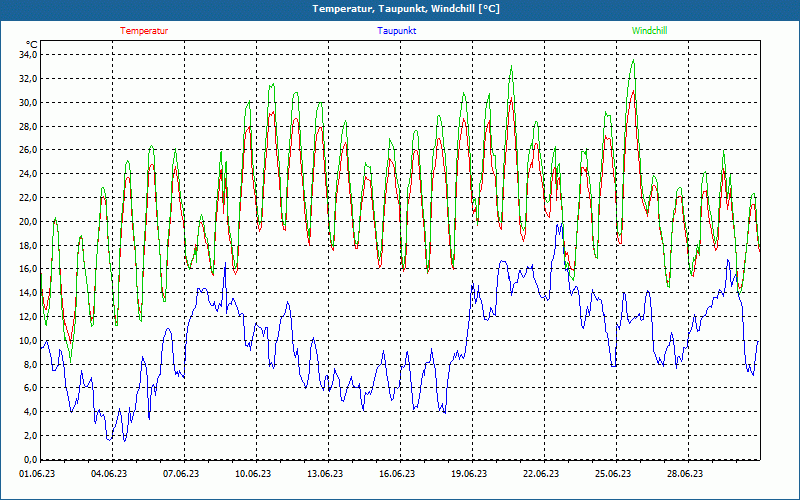
Task: Click the 34,0 y-axis value
Action: (28, 55)
